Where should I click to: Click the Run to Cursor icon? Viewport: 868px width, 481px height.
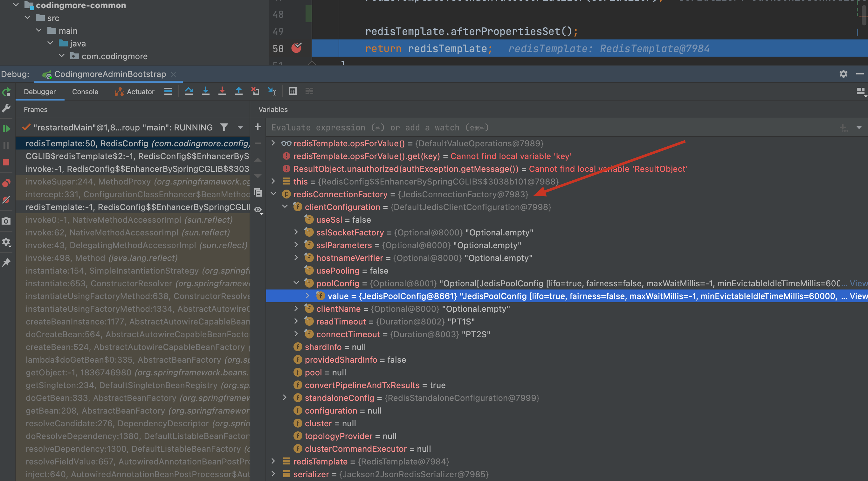pos(272,91)
